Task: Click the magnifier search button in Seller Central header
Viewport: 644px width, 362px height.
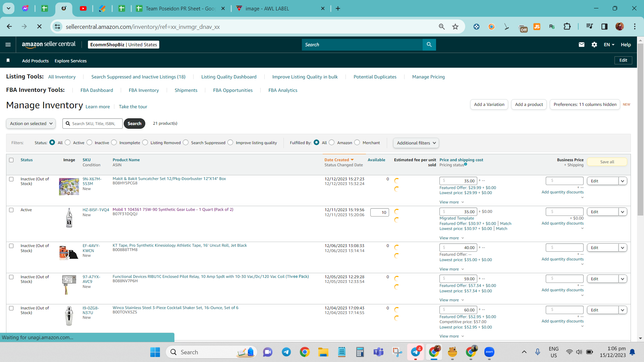Action: [x=429, y=45]
